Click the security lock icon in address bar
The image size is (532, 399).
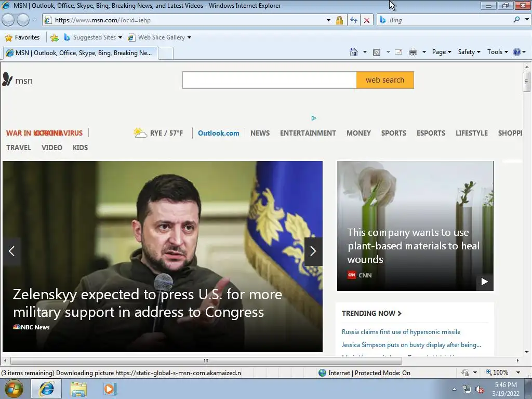point(339,20)
